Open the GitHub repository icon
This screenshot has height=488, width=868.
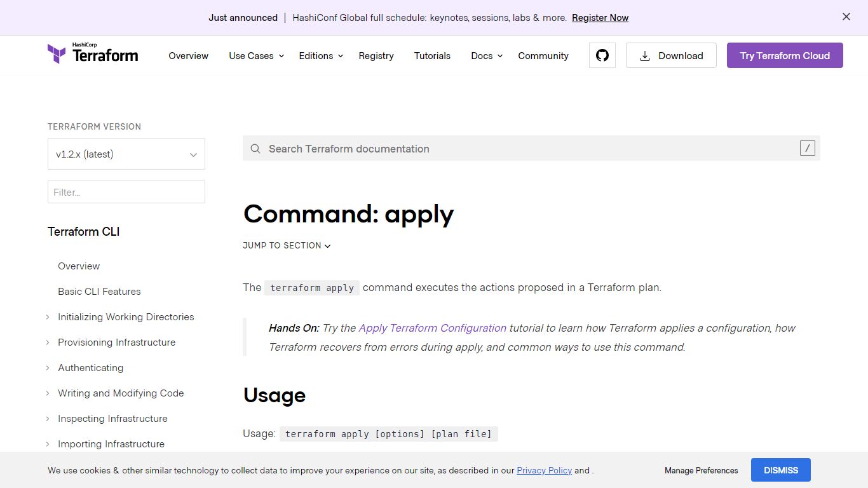pos(602,55)
